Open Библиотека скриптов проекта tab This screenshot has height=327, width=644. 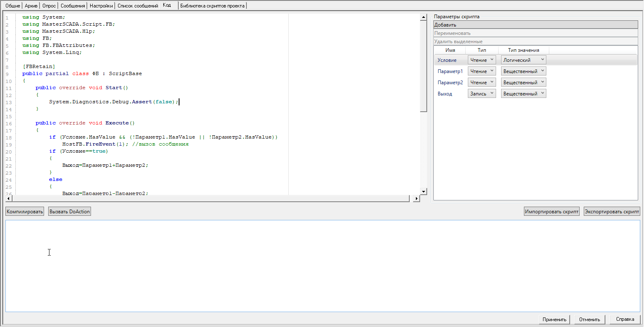click(x=212, y=6)
